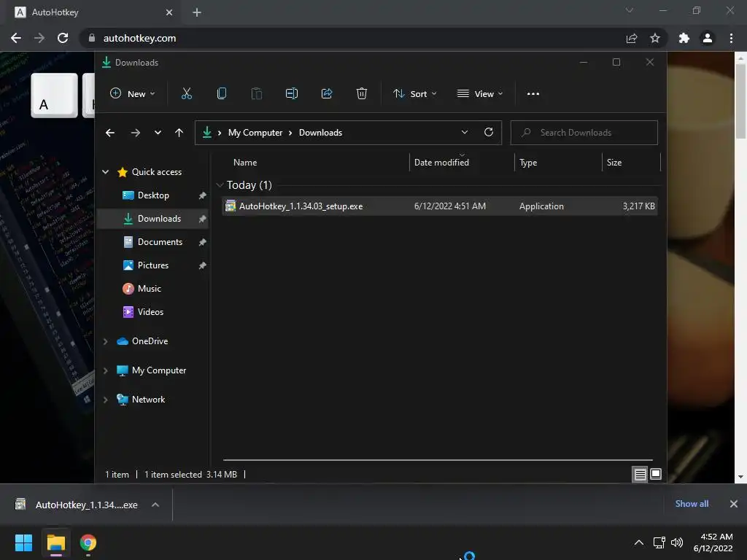Open the Sort dropdown menu
Image resolution: width=747 pixels, height=560 pixels.
pos(414,94)
